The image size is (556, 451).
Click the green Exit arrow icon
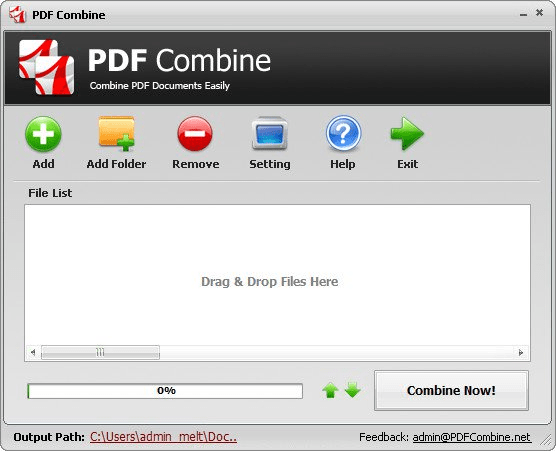(407, 133)
